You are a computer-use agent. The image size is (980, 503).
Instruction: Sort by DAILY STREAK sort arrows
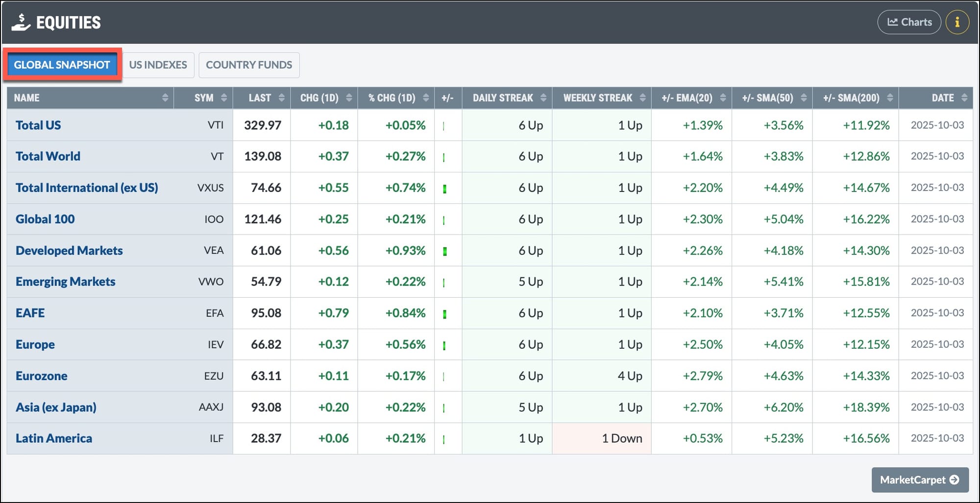coord(543,98)
